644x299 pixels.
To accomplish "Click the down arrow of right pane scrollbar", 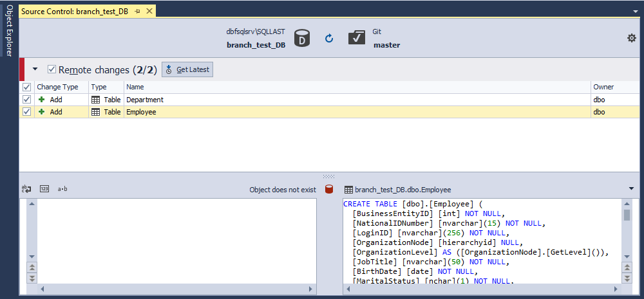I will point(627,257).
